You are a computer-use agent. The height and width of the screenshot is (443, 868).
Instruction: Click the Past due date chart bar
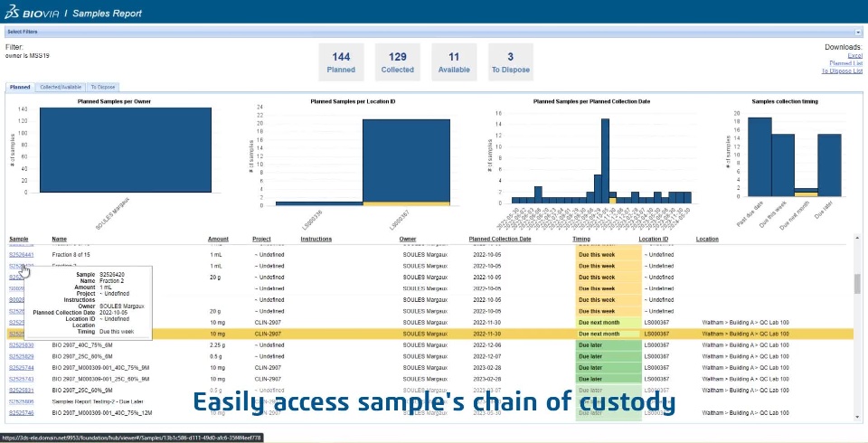(x=759, y=156)
